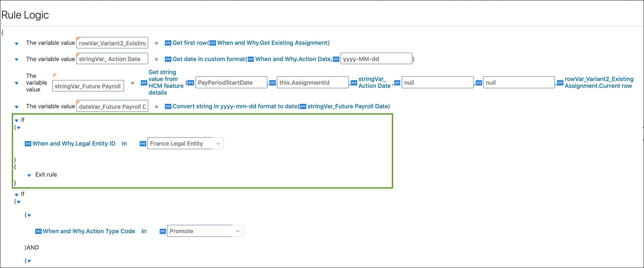Click xyz icon before Get string value from HCM
The width and height of the screenshot is (644, 268).
(x=144, y=83)
